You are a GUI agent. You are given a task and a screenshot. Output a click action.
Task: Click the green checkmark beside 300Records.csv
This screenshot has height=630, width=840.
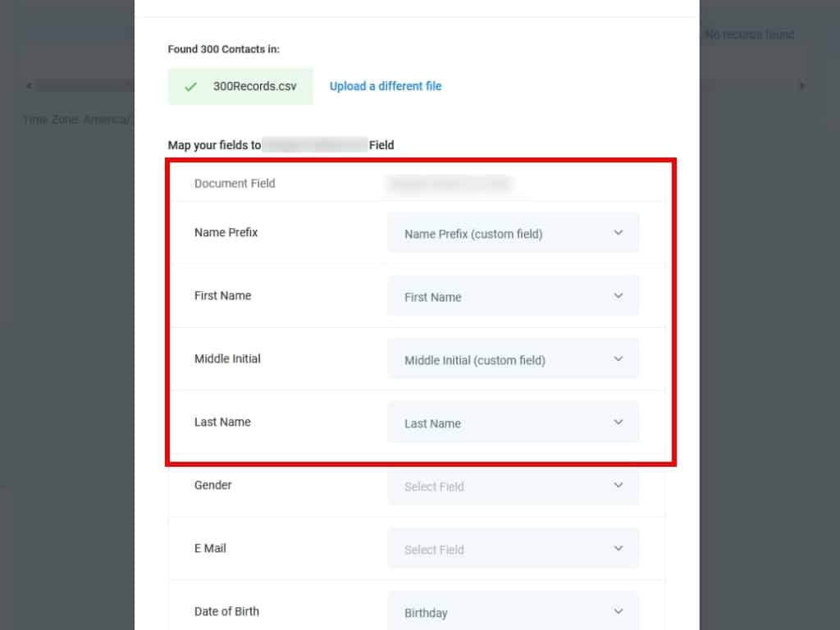(x=191, y=86)
